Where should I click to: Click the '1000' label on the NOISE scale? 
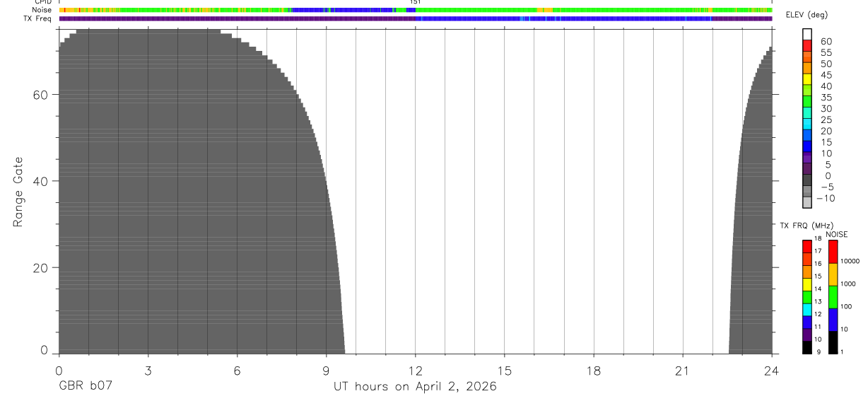(848, 284)
